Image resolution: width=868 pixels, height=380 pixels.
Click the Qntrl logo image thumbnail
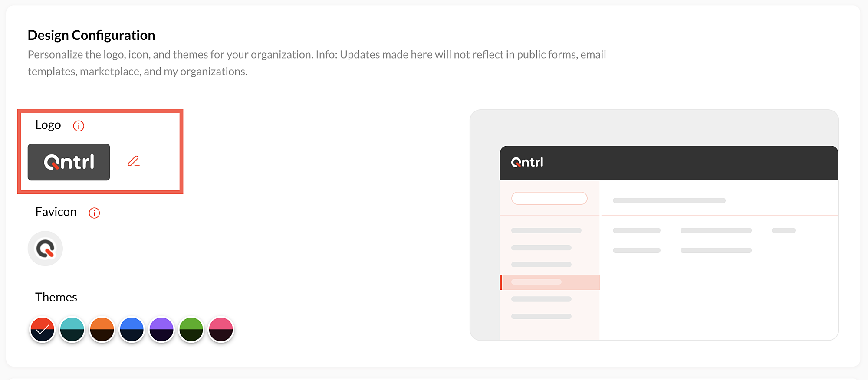[x=69, y=162]
